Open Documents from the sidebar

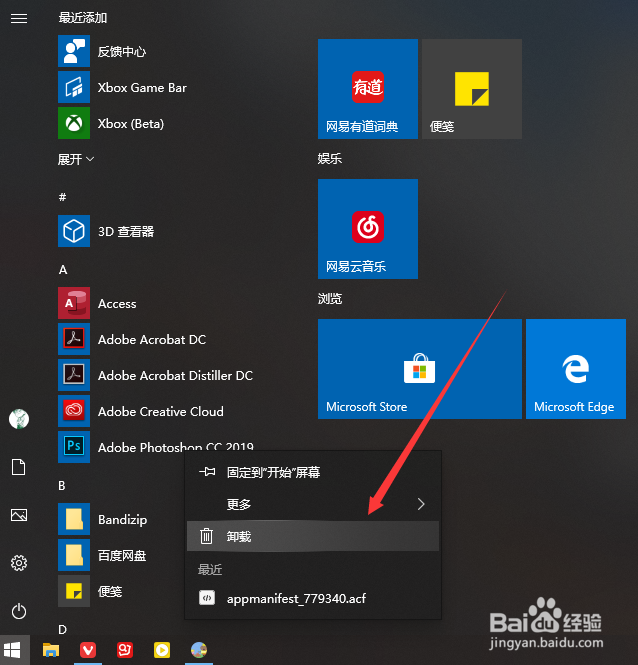19,467
